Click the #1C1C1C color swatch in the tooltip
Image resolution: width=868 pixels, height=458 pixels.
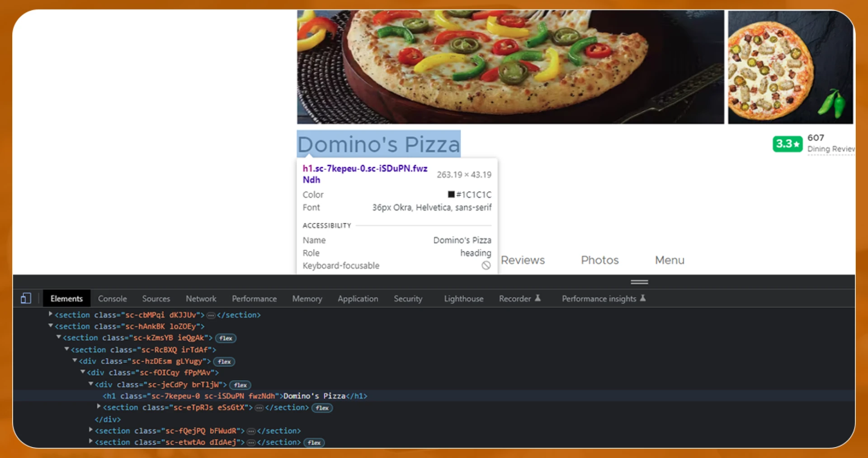(x=450, y=194)
